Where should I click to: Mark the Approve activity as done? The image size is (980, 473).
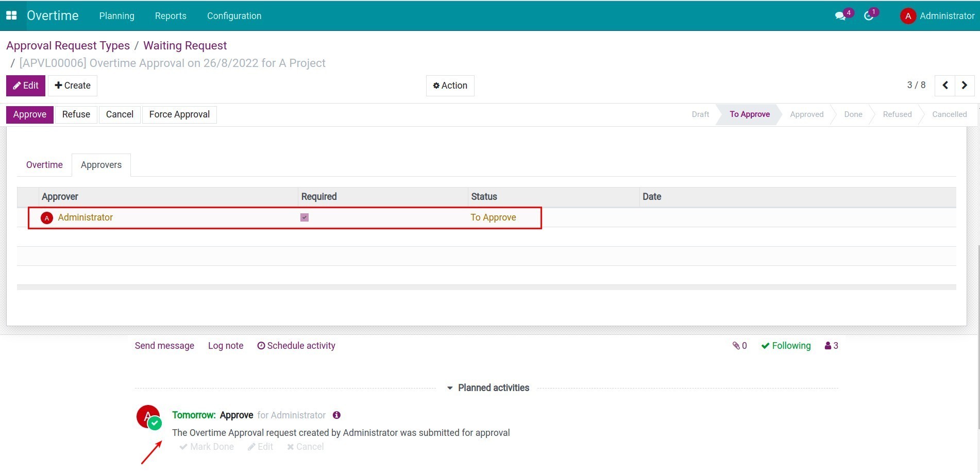(x=207, y=447)
